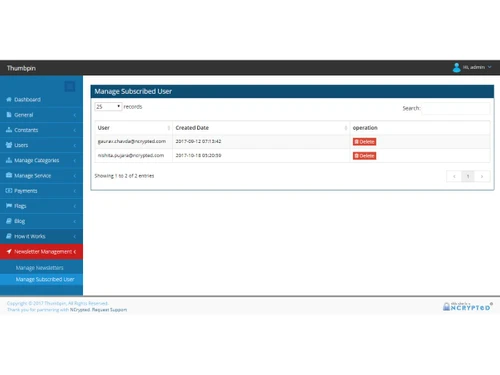Select Manage Newsletters submenu item
The image size is (500, 375).
click(39, 268)
